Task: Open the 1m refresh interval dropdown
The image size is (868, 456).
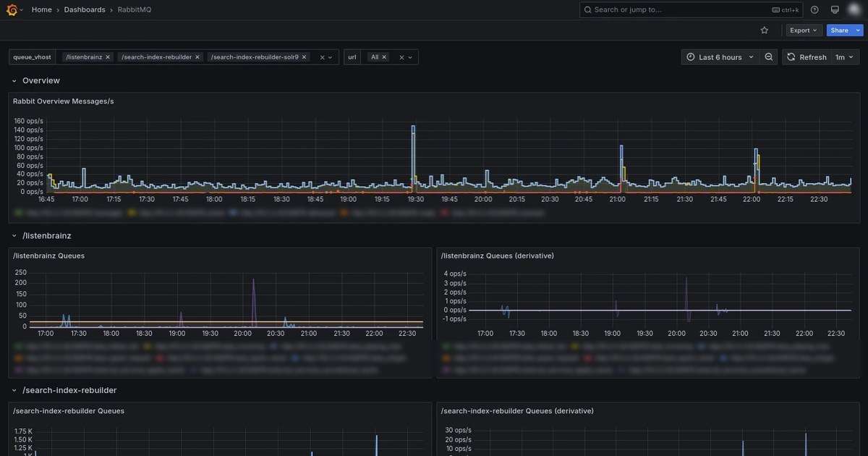Action: click(844, 57)
